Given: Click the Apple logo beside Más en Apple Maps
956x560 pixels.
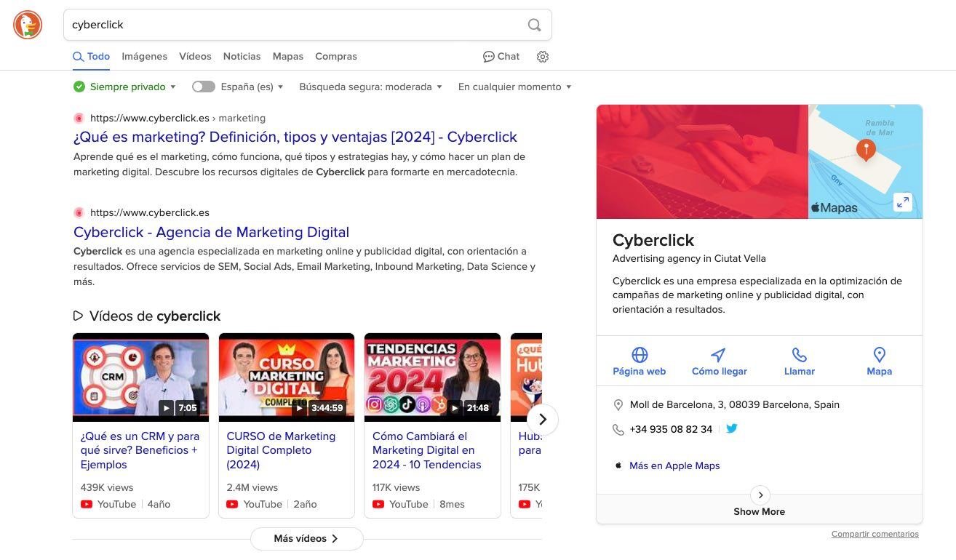Looking at the screenshot, I should point(618,465).
